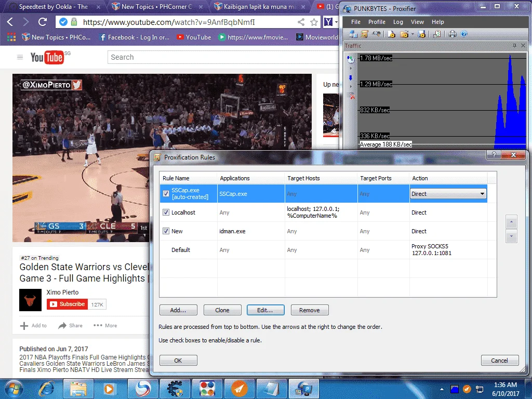Click the browser reload icon
The image size is (532, 399).
click(x=42, y=22)
